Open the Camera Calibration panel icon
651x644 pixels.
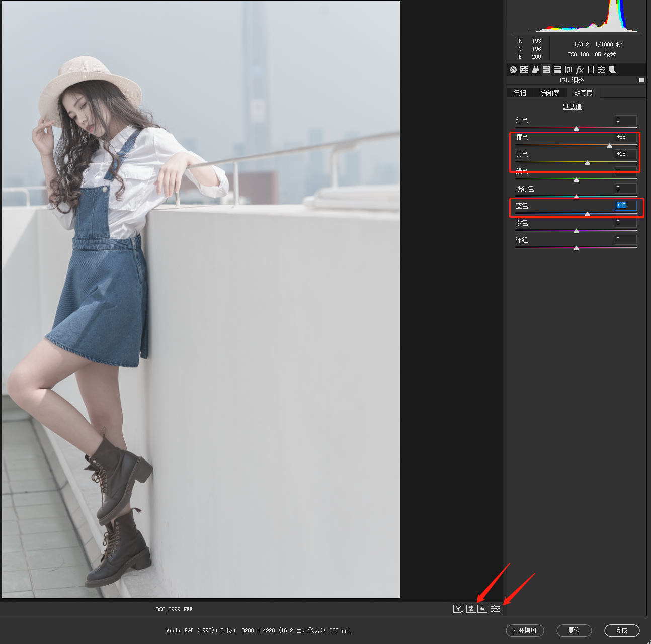click(591, 70)
